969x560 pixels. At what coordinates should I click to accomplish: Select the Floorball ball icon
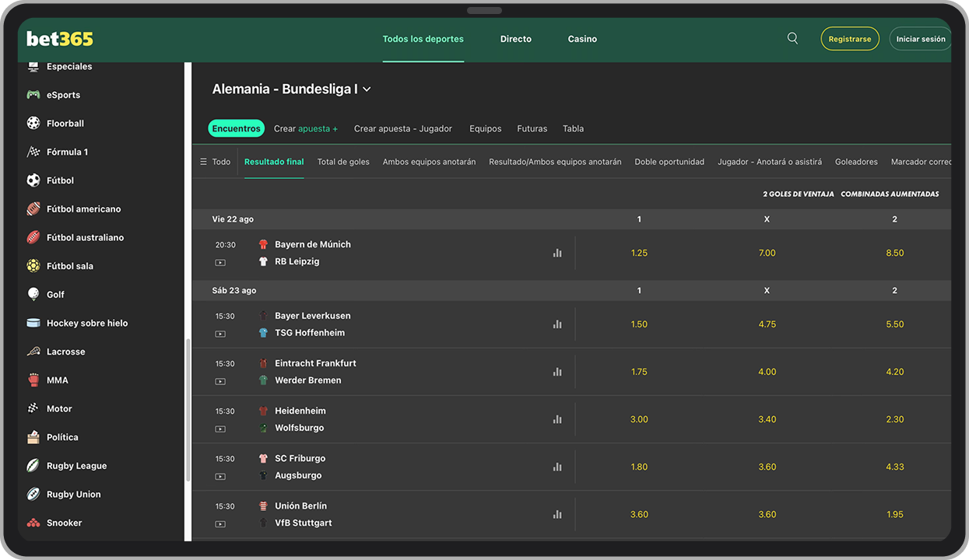coord(33,123)
